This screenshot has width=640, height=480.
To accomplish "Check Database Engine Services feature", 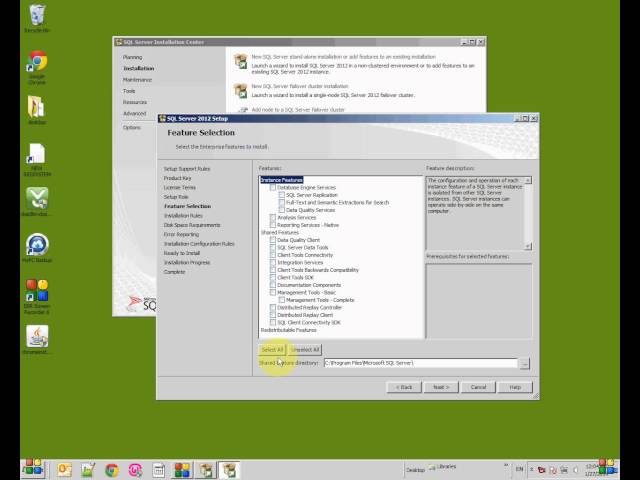I will 273,188.
